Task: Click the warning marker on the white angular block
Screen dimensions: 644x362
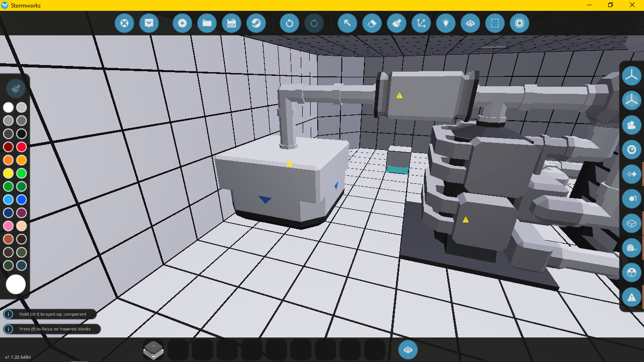Action: pyautogui.click(x=289, y=164)
